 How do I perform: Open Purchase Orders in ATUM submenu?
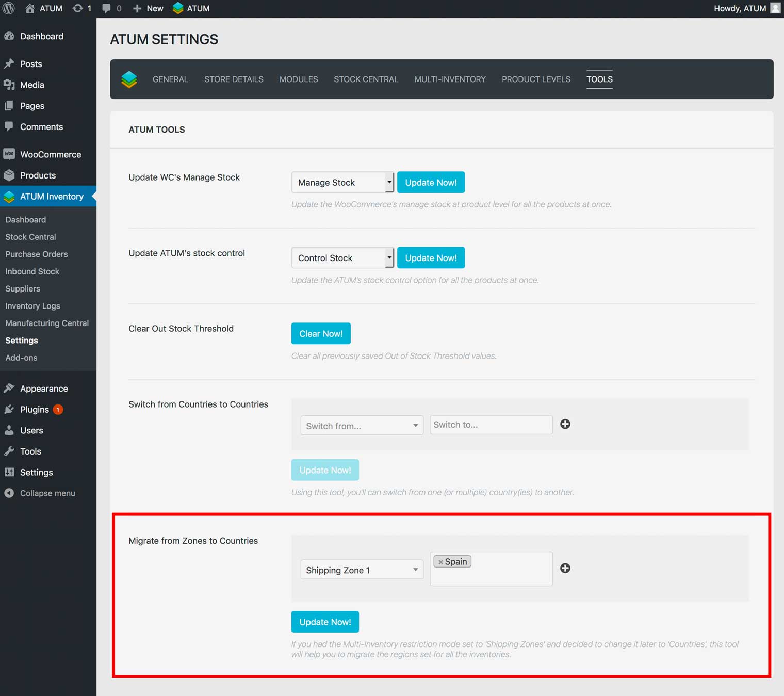tap(37, 254)
